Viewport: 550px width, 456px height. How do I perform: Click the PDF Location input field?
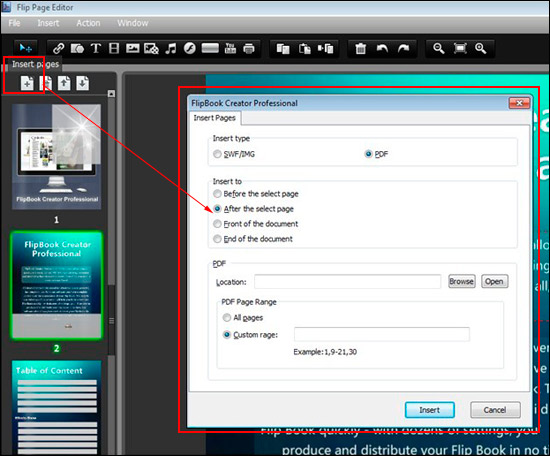click(347, 281)
